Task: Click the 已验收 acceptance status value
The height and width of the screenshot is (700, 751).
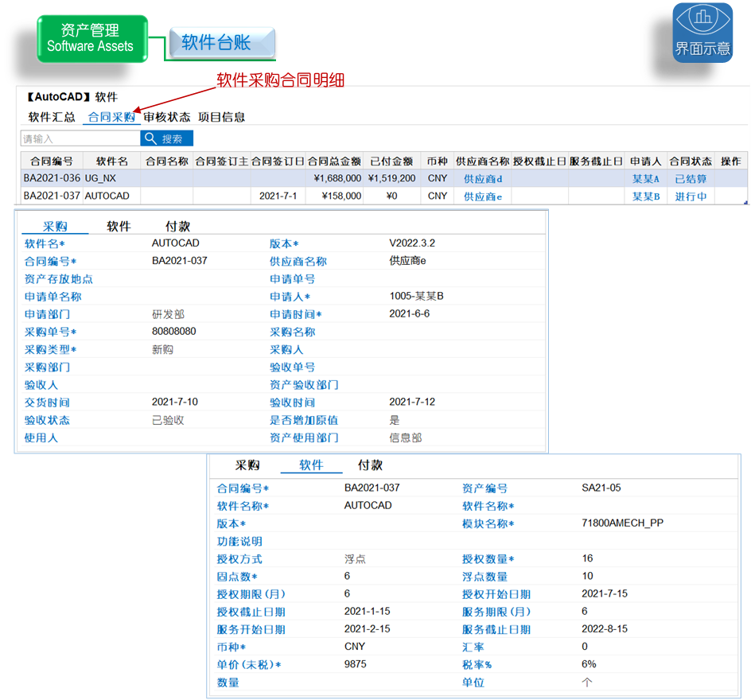Action: click(x=168, y=420)
